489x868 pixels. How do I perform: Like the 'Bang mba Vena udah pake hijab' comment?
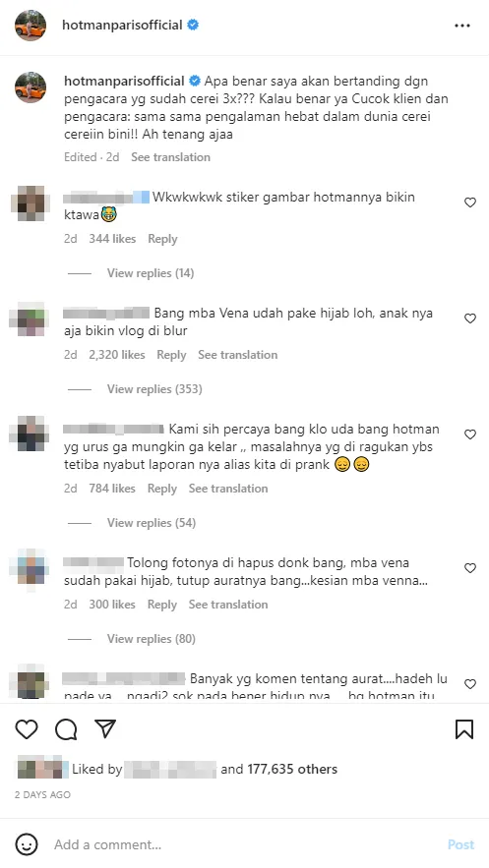(470, 318)
